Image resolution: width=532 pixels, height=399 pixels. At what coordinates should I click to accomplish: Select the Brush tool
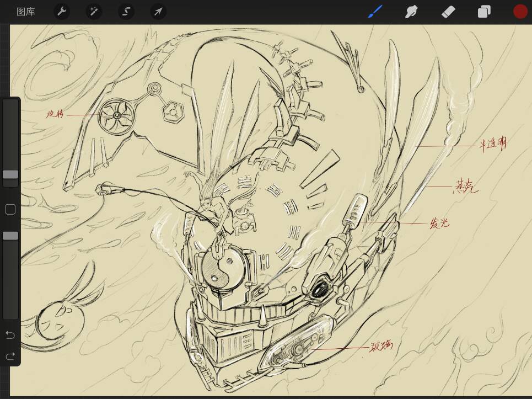(375, 12)
